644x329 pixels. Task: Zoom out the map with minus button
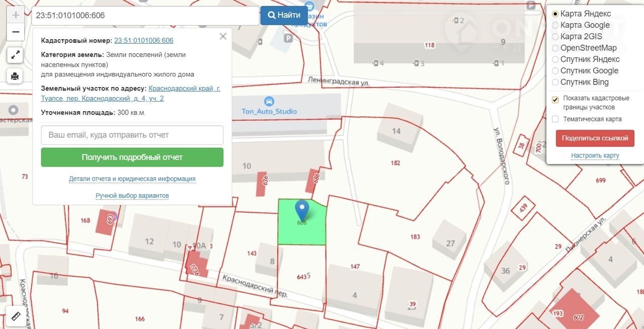pos(16,32)
